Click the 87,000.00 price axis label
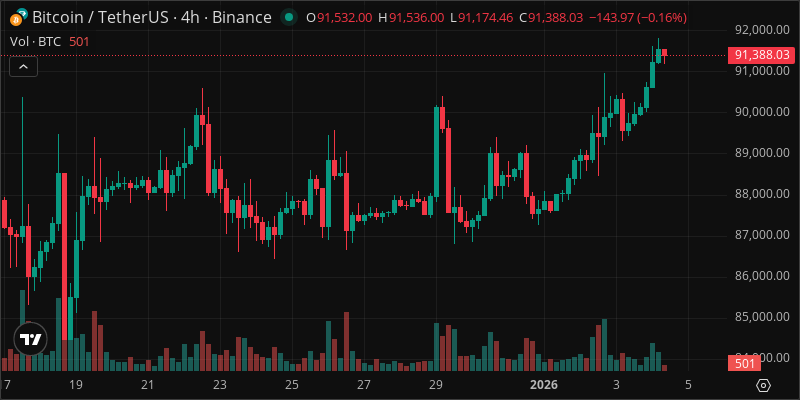Image resolution: width=800 pixels, height=400 pixels. [762, 235]
